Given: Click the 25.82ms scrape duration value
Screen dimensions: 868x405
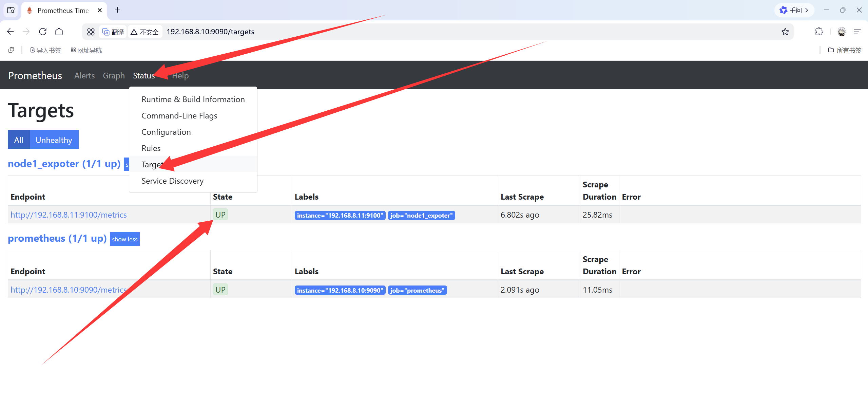Looking at the screenshot, I should pyautogui.click(x=598, y=215).
